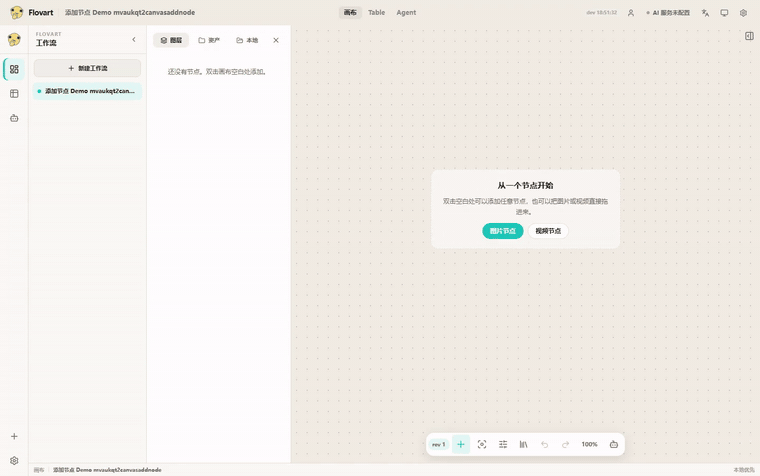The width and height of the screenshot is (760, 476).
Task: Open sidebar settings gear at bottom left
Action: 14,460
